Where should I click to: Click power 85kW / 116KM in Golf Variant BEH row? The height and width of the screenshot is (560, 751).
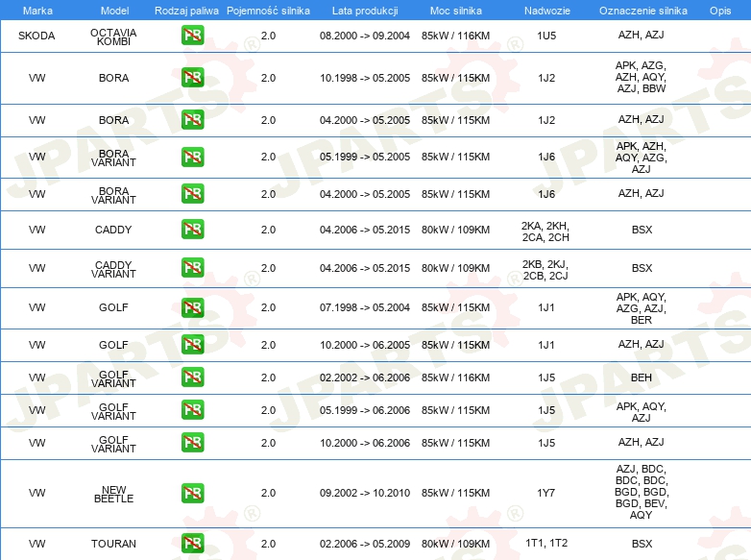tap(455, 377)
